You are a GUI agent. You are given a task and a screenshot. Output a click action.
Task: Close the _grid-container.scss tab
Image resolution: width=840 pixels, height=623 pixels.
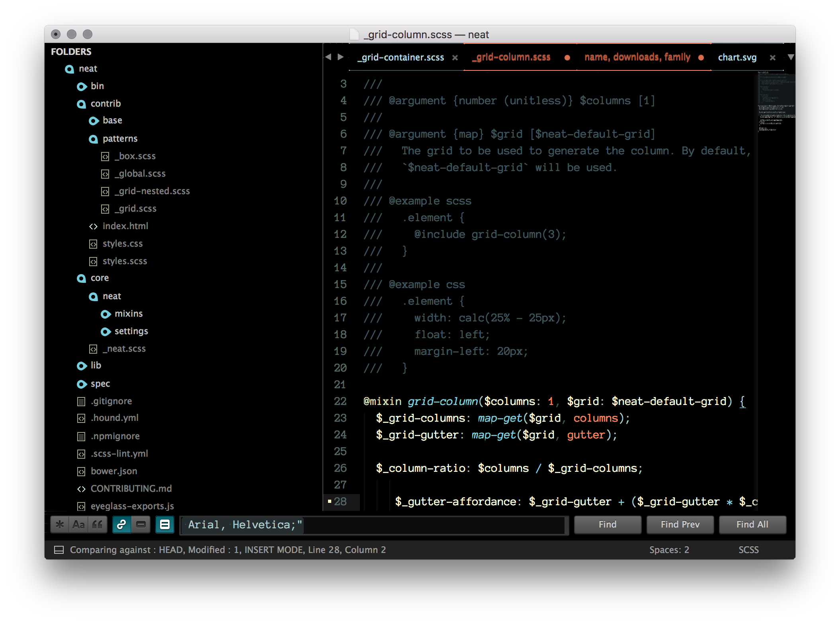[x=455, y=57]
